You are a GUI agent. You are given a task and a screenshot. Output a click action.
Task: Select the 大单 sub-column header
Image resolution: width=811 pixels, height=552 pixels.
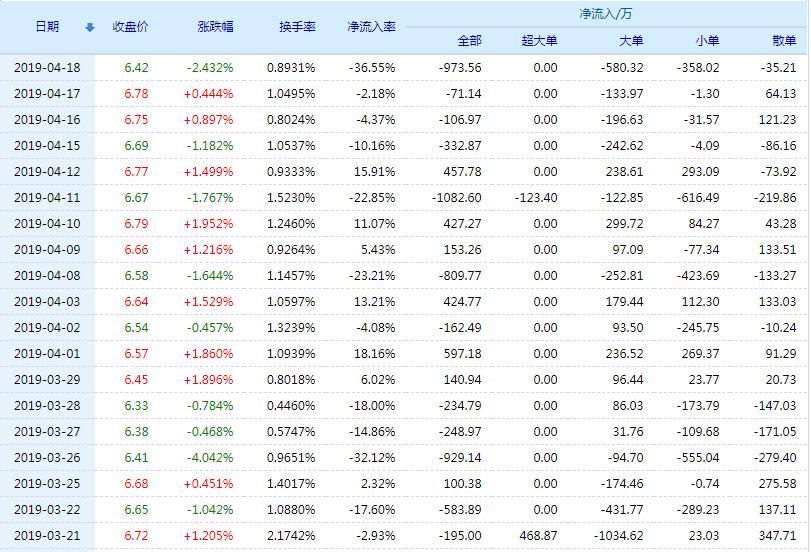tap(631, 41)
